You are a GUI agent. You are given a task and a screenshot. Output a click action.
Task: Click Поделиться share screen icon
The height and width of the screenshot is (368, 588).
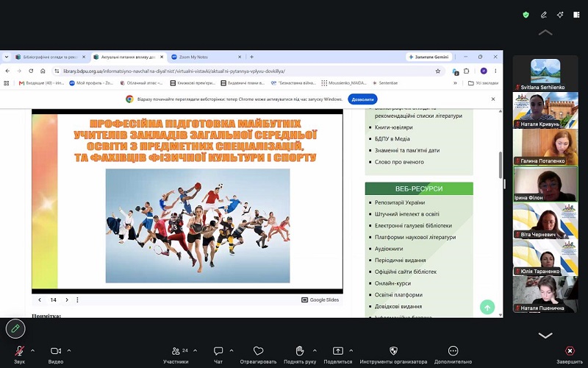click(x=338, y=351)
